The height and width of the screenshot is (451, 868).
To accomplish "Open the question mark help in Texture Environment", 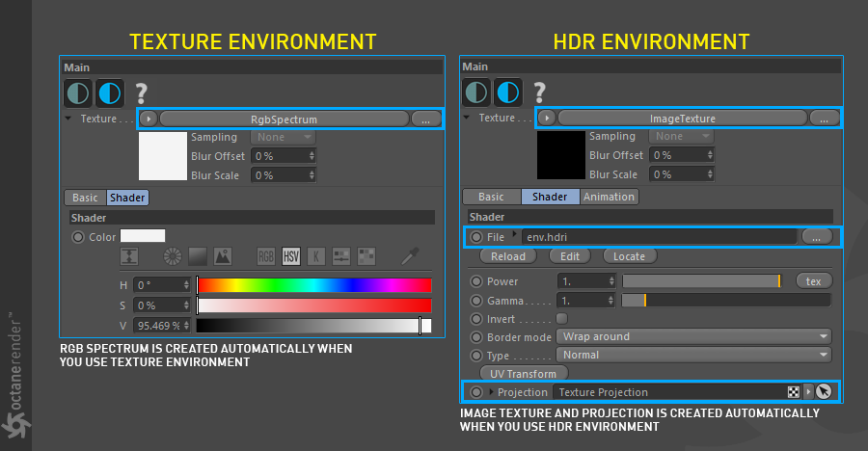I will click(141, 93).
